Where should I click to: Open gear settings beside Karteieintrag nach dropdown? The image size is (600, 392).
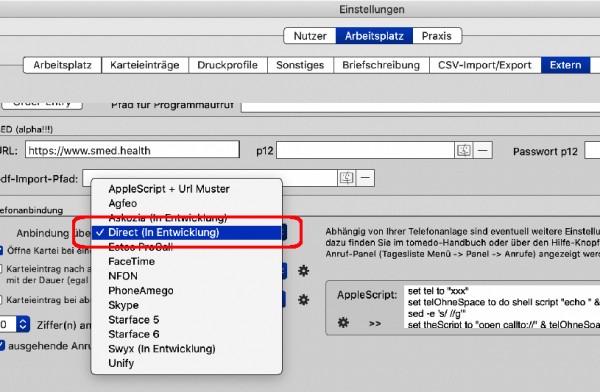(303, 271)
